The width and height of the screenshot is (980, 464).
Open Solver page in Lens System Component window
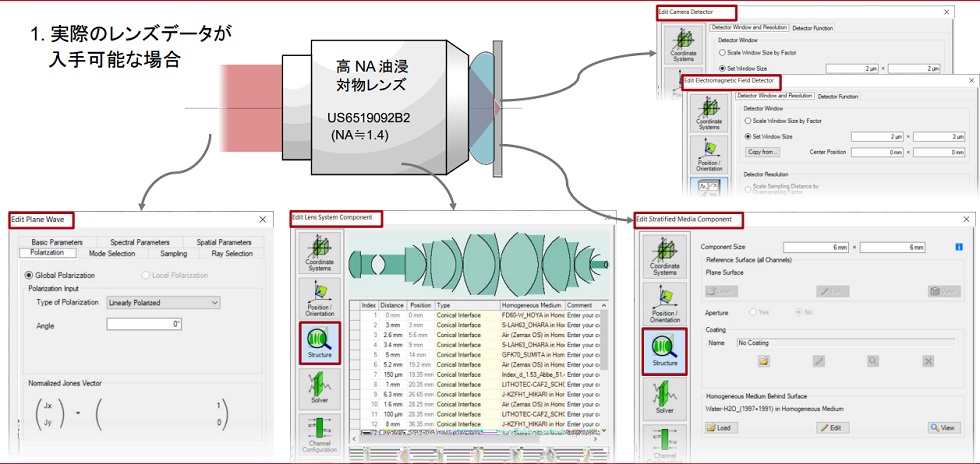(319, 388)
